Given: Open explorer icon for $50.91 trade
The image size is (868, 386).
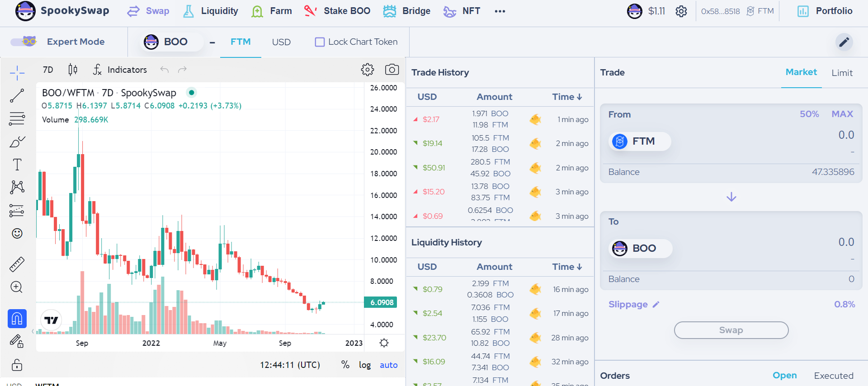Looking at the screenshot, I should pos(535,168).
